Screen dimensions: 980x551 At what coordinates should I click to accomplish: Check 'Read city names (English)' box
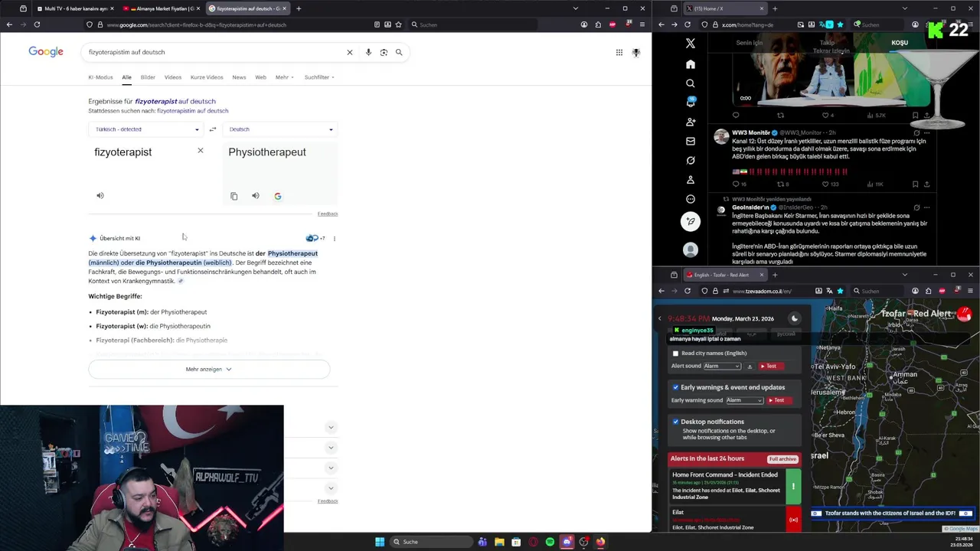pyautogui.click(x=675, y=354)
